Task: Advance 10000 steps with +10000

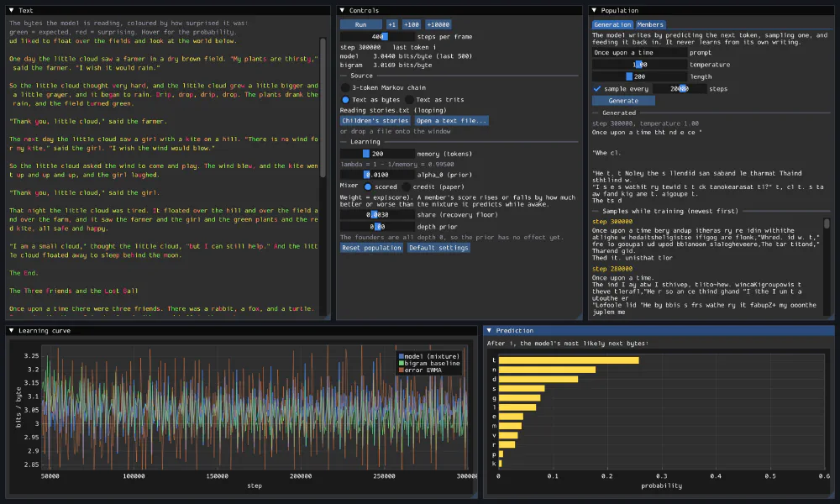Action: [x=438, y=24]
